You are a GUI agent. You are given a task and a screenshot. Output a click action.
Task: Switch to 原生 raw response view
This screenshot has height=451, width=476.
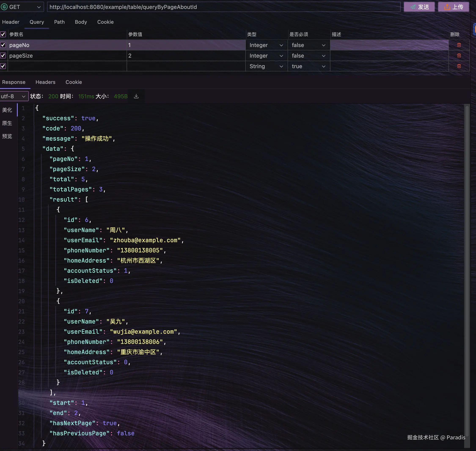(x=7, y=123)
